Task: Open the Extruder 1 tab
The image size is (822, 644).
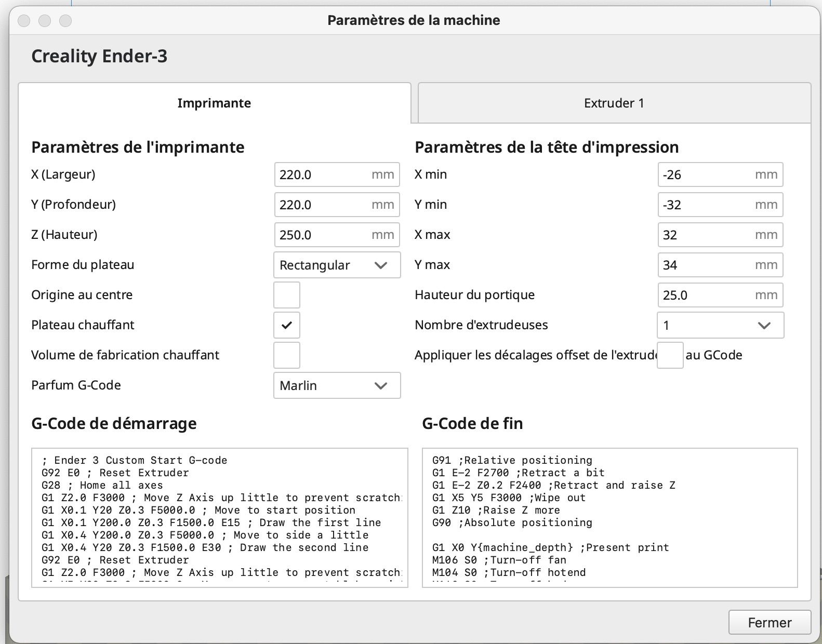Action: coord(614,103)
